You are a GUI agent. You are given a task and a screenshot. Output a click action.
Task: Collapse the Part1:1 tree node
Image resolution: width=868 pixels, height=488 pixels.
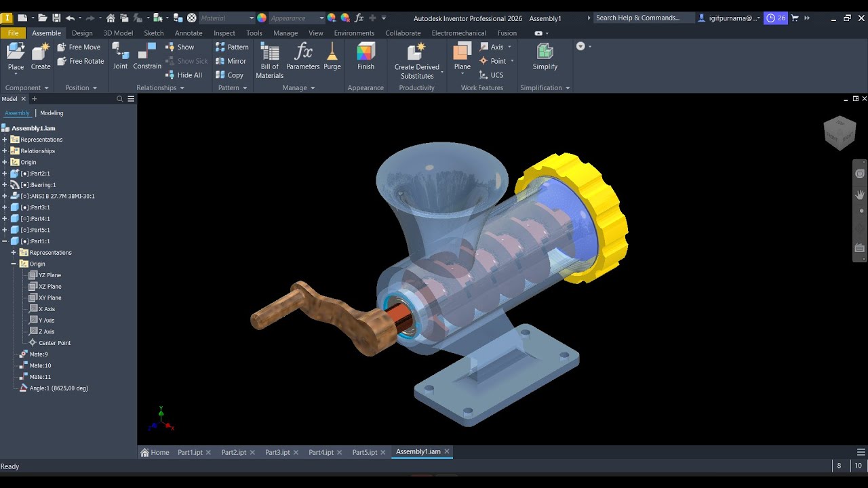coord(5,241)
